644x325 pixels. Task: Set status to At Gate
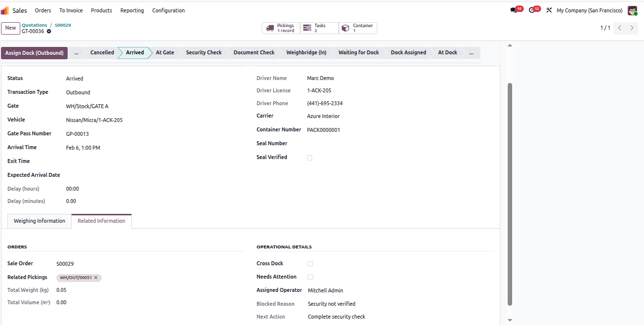point(165,52)
